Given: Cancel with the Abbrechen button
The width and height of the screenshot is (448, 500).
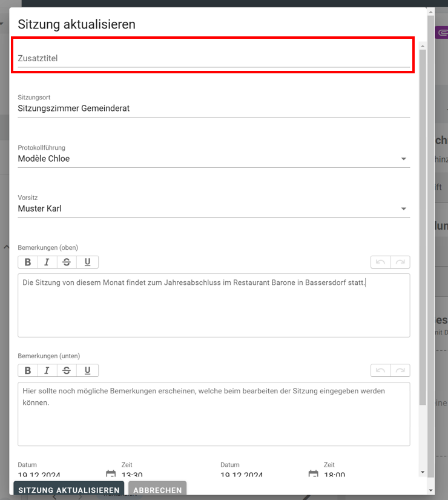Looking at the screenshot, I should click(157, 490).
